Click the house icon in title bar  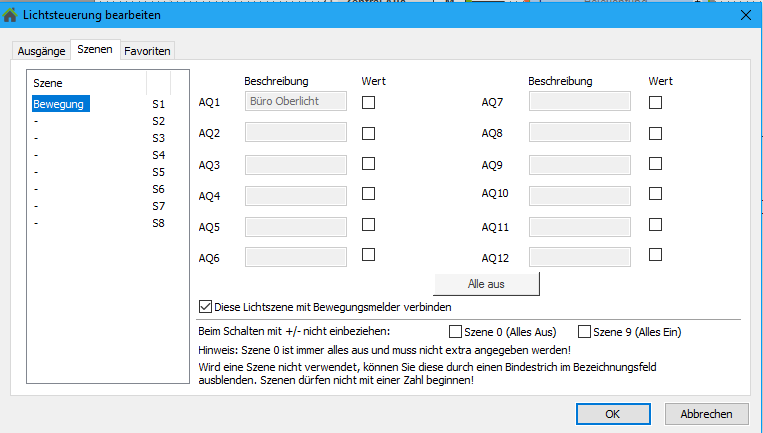[x=11, y=15]
